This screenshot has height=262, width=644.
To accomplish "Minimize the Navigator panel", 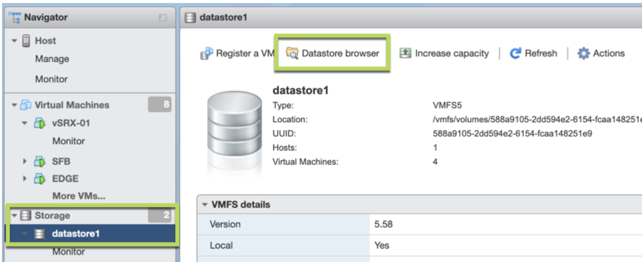I will pos(162,18).
